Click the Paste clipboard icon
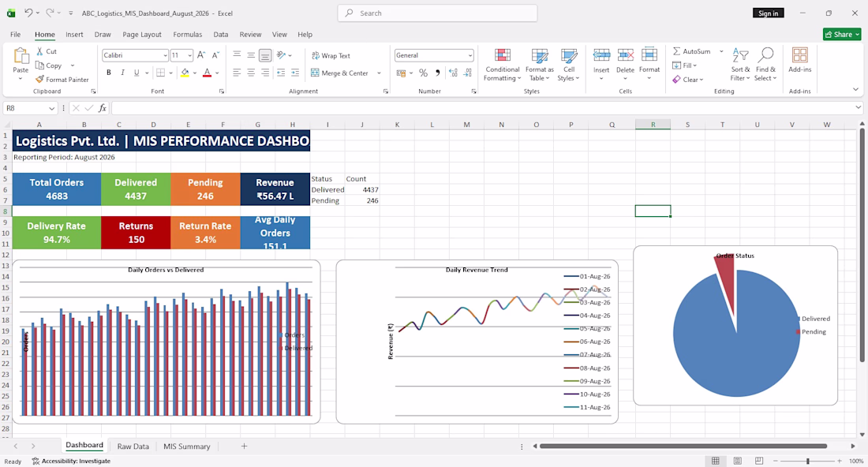This screenshot has width=868, height=467. (21, 56)
